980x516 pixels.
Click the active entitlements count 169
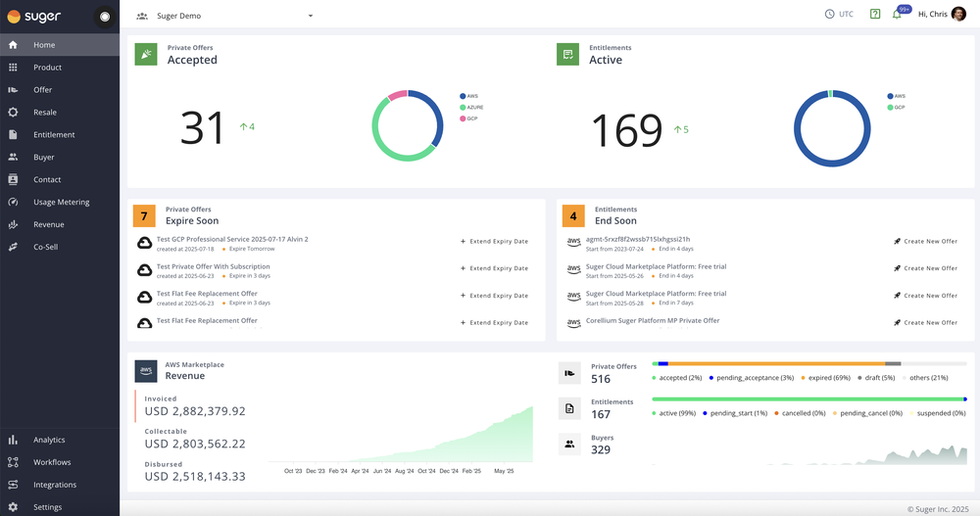627,130
